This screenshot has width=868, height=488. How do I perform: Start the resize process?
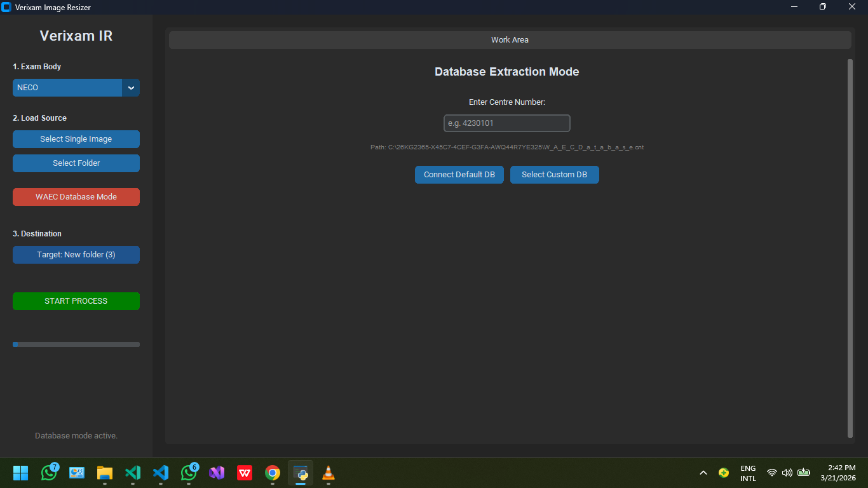tap(76, 301)
